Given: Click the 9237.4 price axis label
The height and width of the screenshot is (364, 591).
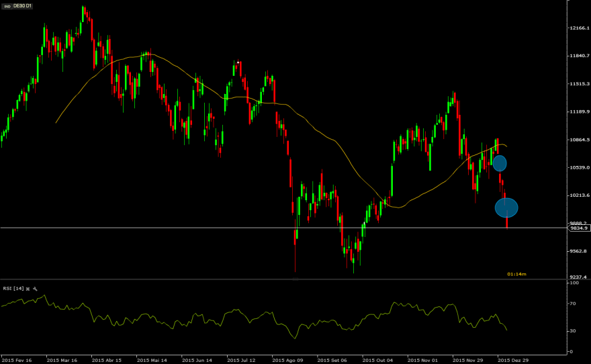Looking at the screenshot, I should click(x=578, y=277).
